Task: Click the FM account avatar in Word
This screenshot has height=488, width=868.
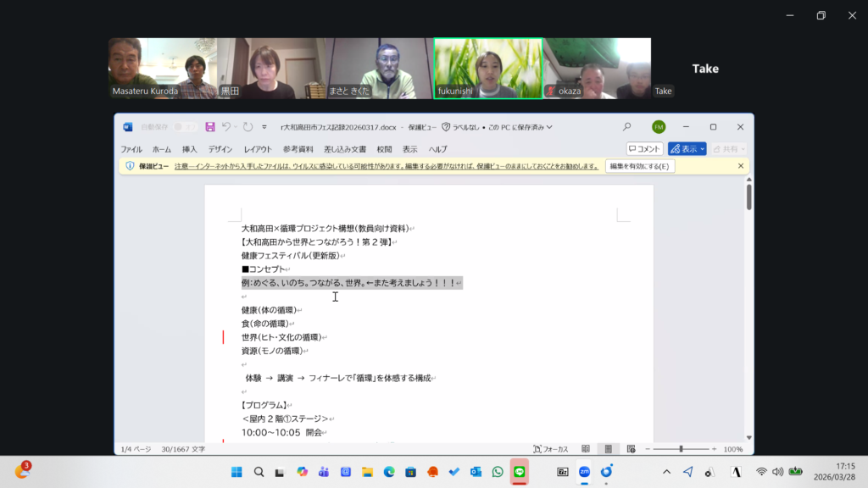Action: pos(658,127)
